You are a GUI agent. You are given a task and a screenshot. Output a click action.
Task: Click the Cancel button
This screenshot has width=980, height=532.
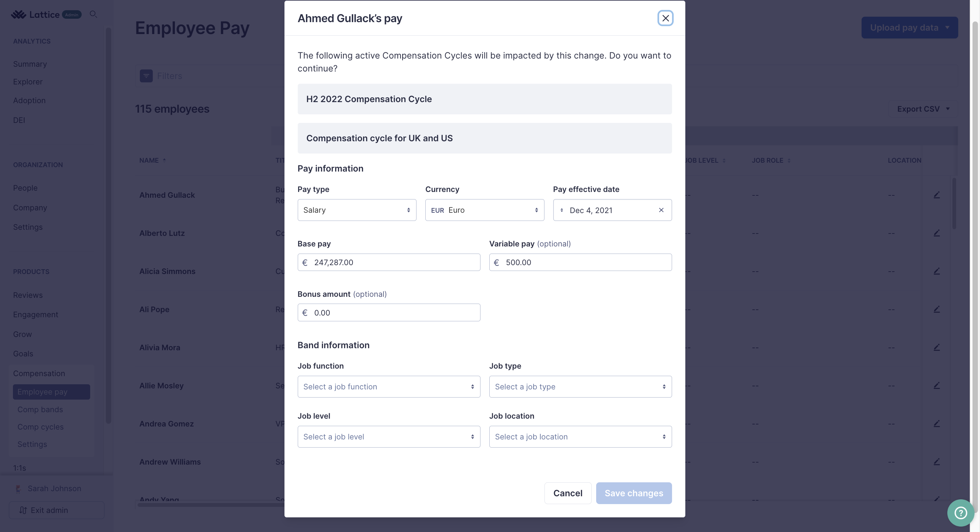coord(568,493)
